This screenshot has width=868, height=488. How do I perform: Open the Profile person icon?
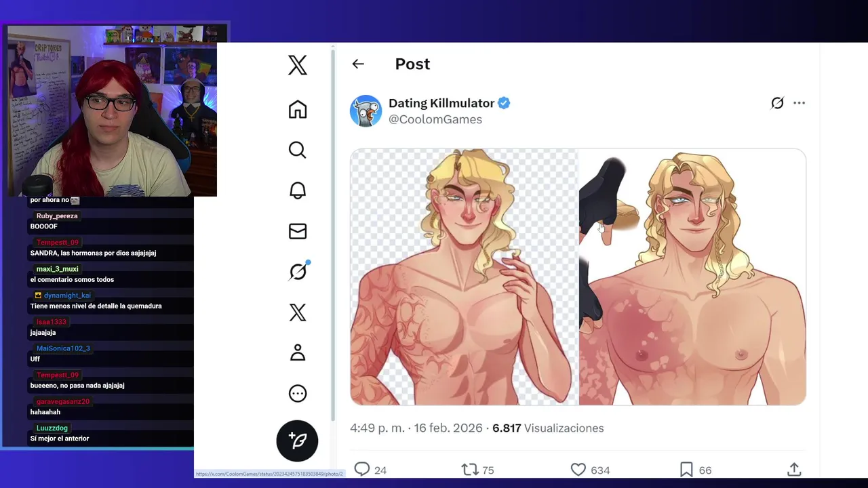[x=297, y=352]
